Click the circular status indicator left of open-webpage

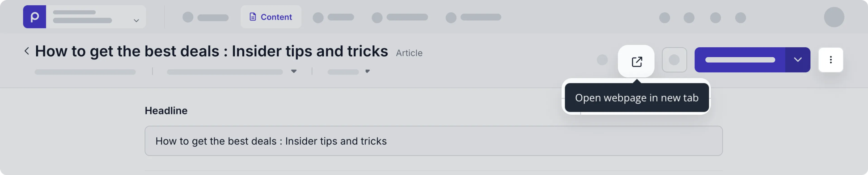pos(602,60)
